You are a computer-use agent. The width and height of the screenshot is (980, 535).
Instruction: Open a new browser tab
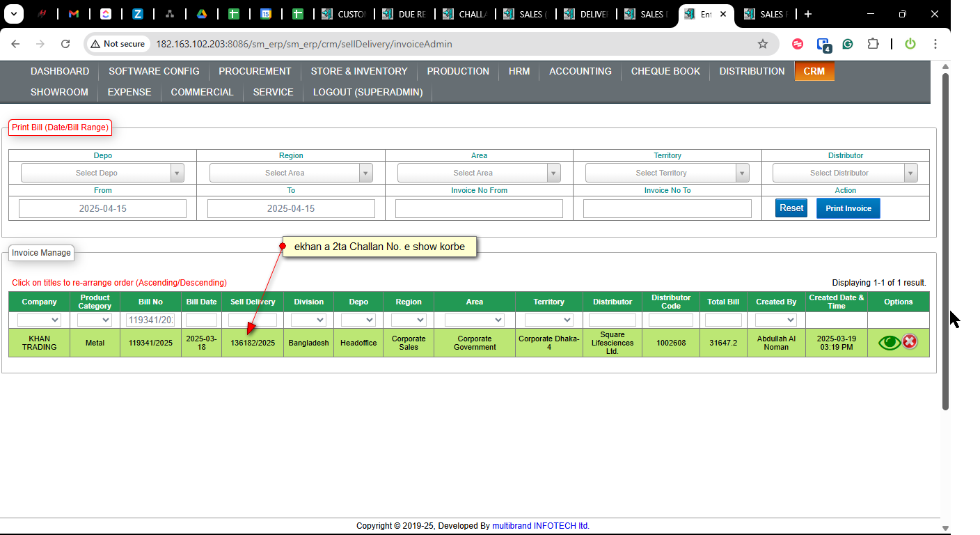point(807,14)
